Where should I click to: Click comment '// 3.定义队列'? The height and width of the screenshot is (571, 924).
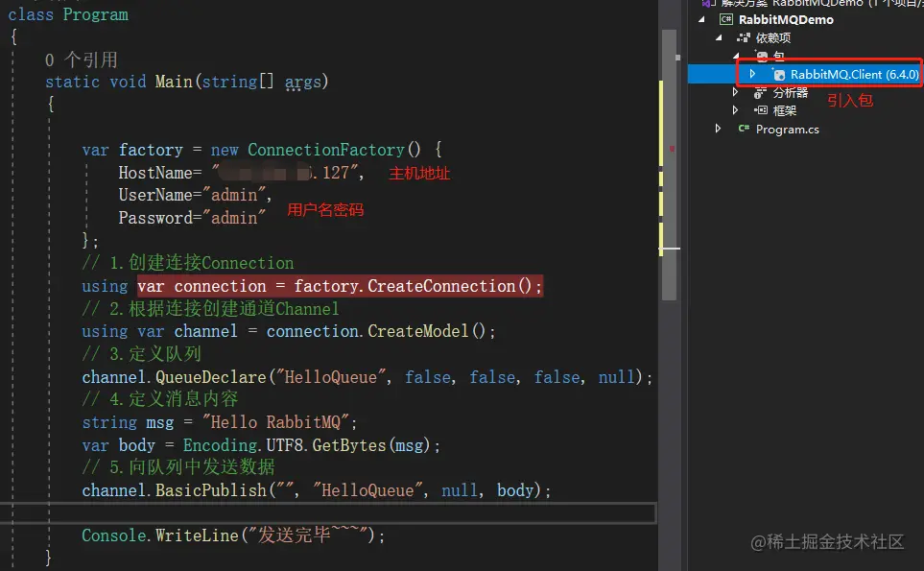coord(141,353)
